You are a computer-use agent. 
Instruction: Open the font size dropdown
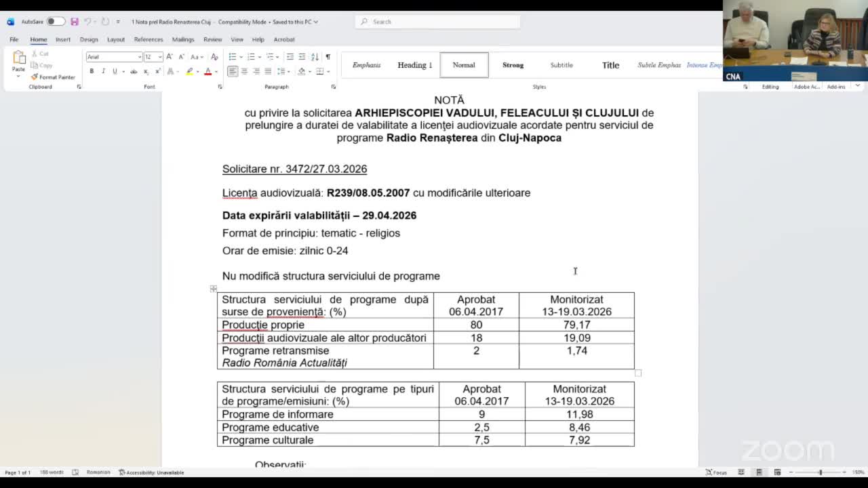159,56
